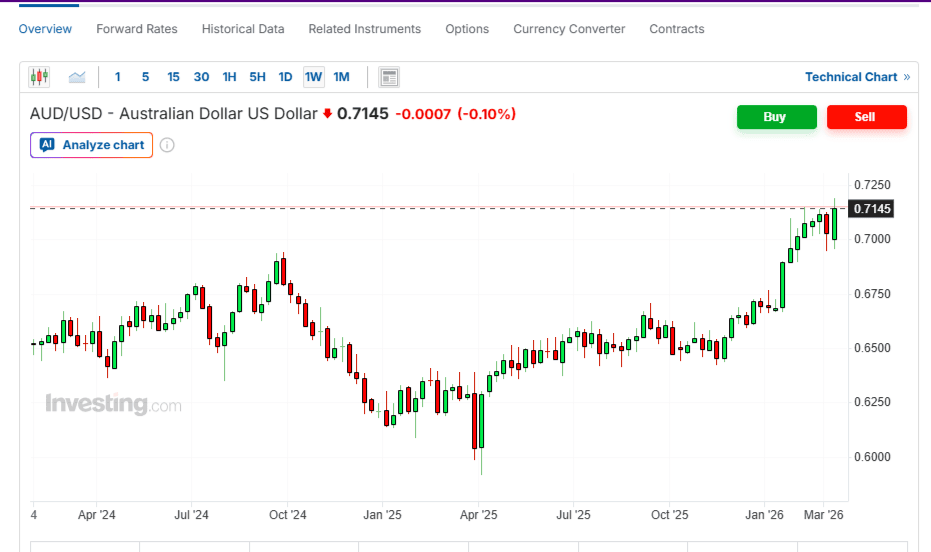931x552 pixels.
Task: Click the 0.7145 current price label on axis
Action: coord(871,209)
